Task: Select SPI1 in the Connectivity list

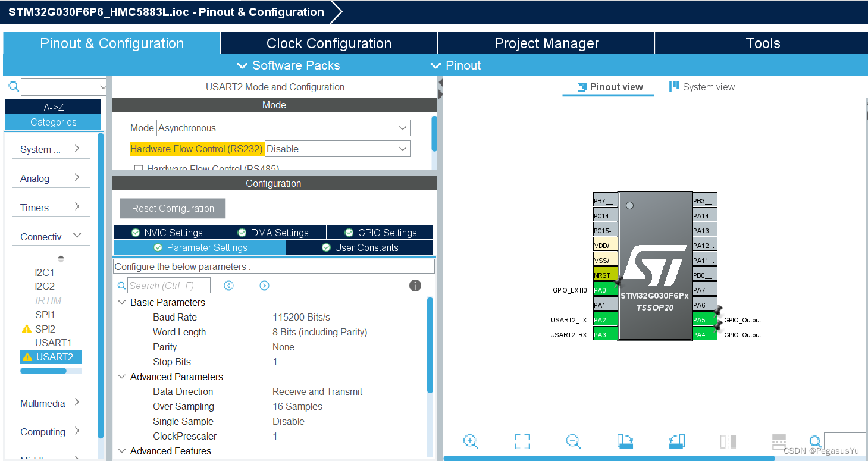Action: [x=45, y=315]
